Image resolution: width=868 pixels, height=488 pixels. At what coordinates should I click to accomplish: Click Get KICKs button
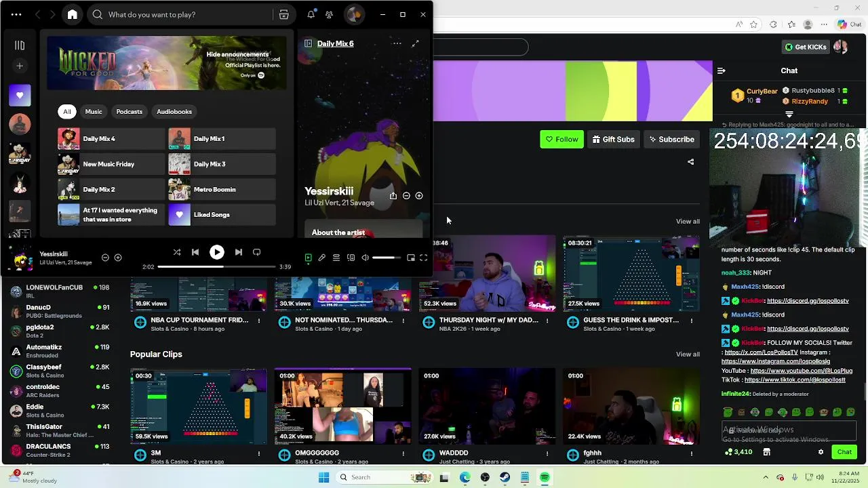806,47
